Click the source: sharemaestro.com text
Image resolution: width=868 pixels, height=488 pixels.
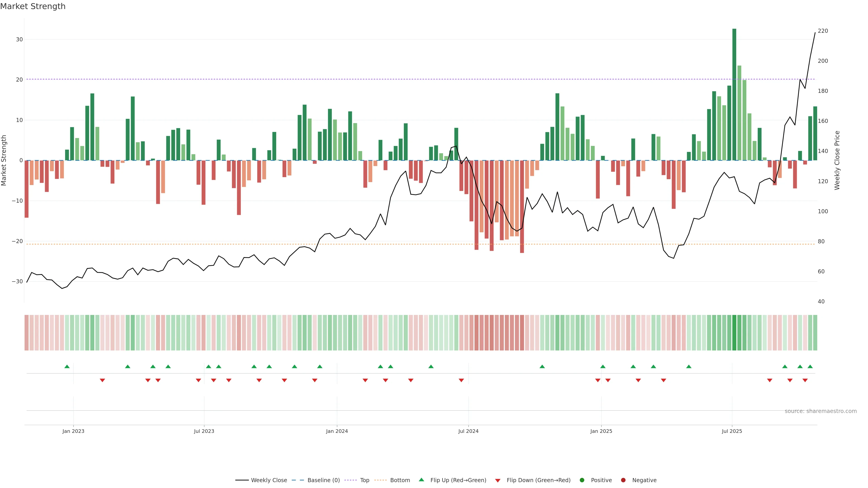click(x=821, y=411)
